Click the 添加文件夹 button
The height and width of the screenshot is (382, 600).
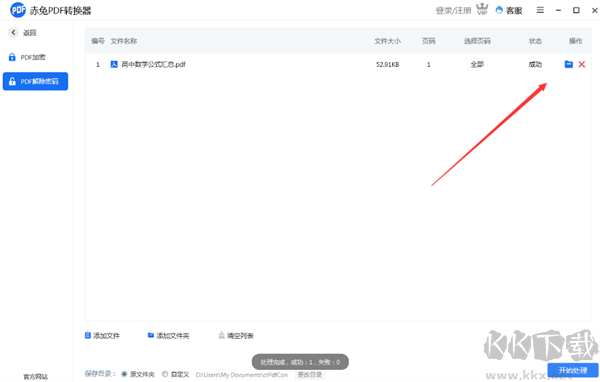tap(168, 336)
